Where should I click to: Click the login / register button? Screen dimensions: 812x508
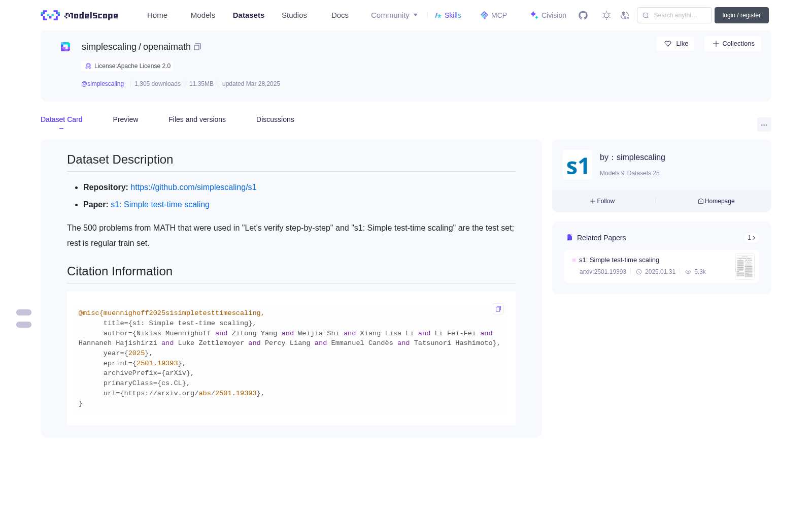(x=741, y=15)
